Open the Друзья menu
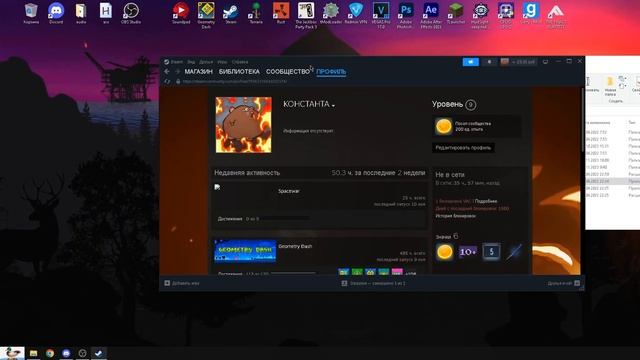Image resolution: width=640 pixels, height=360 pixels. coord(206,62)
